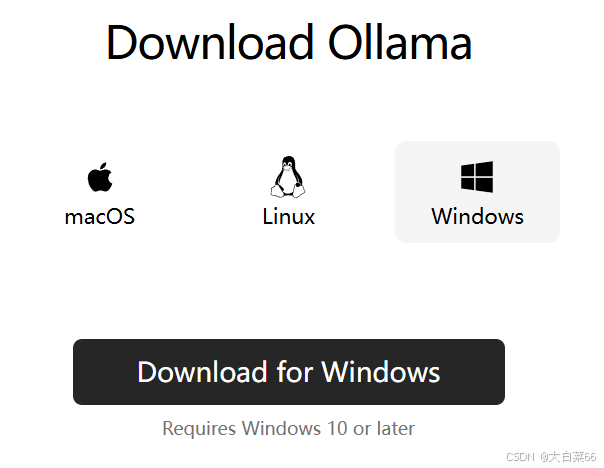Click the gray highlighted Windows platform card
The height and width of the screenshot is (468, 604).
477,192
